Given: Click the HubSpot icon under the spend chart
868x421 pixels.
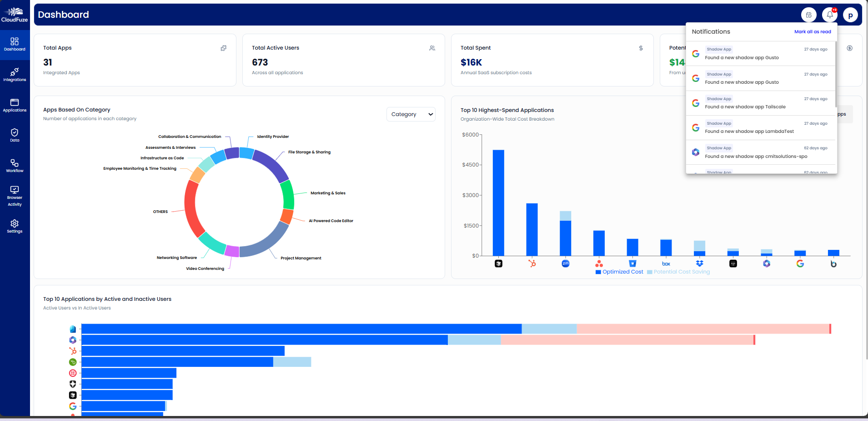Looking at the screenshot, I should [532, 264].
